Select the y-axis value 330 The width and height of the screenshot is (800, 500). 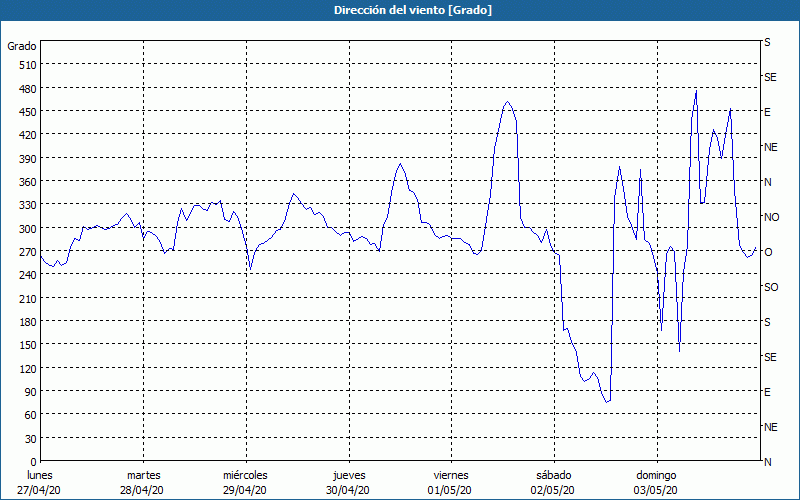click(28, 205)
